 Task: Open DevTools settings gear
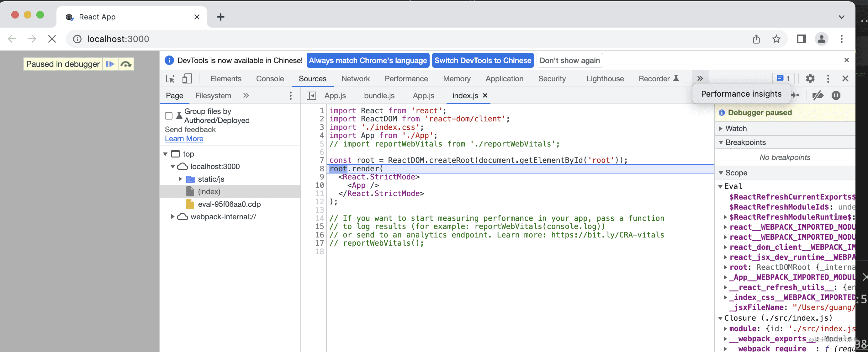point(810,78)
